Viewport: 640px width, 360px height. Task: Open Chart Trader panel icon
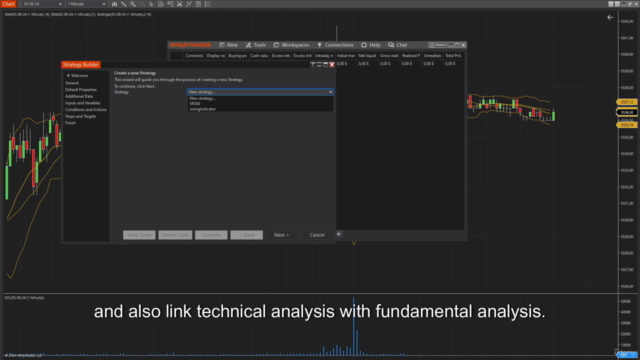(170, 4)
